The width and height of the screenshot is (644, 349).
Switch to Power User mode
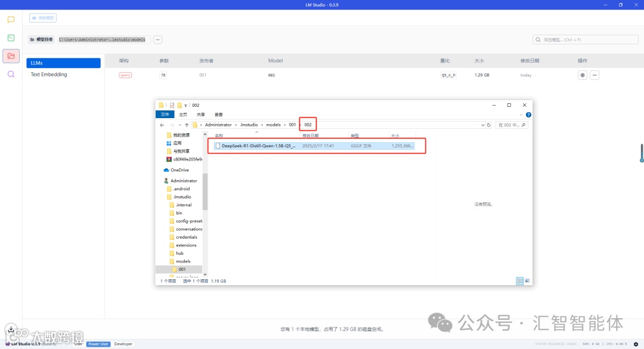tap(98, 344)
